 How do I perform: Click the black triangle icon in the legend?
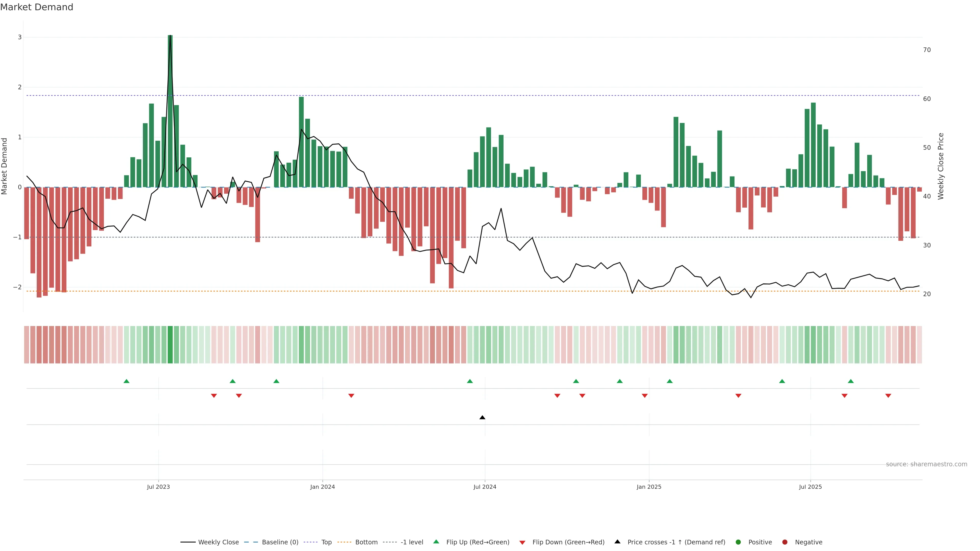617,542
